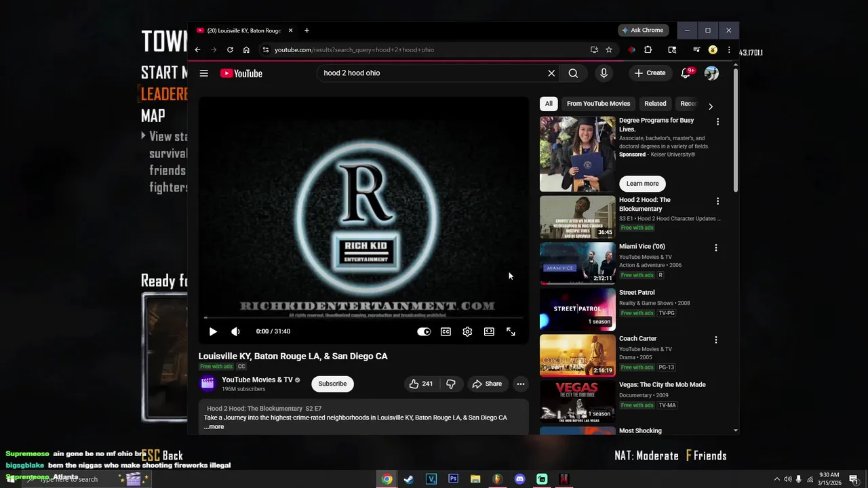Open the Miami Vice thumbnail
Screen dimensions: 868x488
577,263
